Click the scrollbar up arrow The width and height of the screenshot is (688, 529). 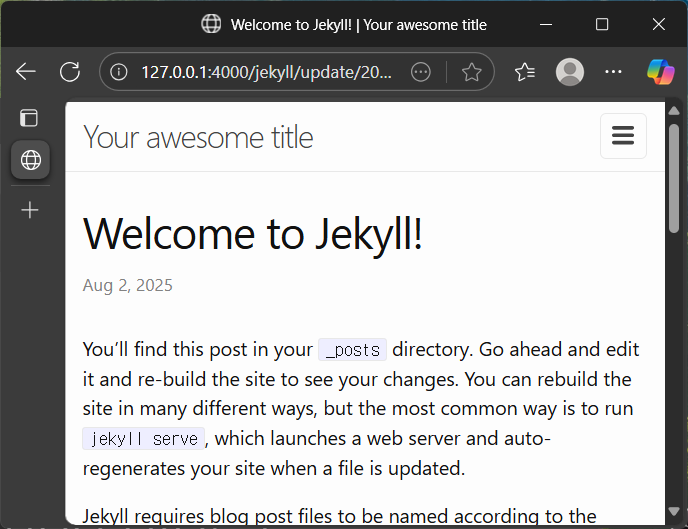coord(674,111)
